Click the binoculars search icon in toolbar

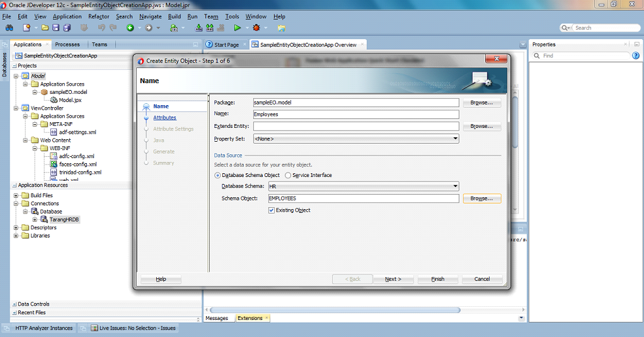tap(9, 28)
